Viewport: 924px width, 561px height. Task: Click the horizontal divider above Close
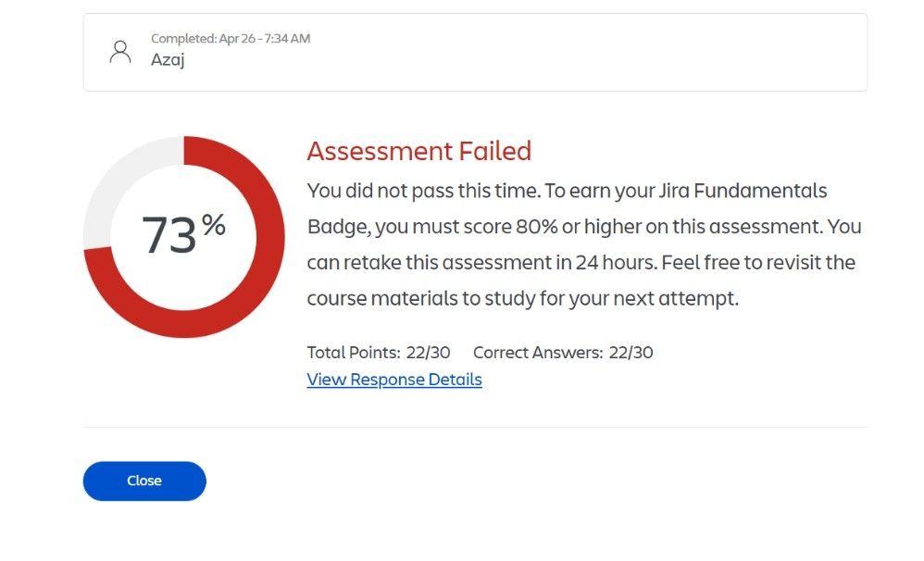click(475, 428)
